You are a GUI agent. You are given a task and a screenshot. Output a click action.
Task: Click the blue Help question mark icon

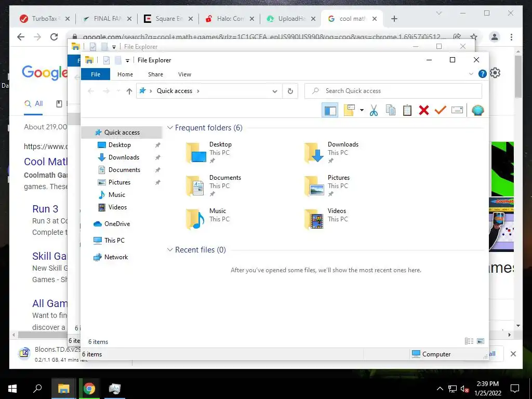(482, 74)
